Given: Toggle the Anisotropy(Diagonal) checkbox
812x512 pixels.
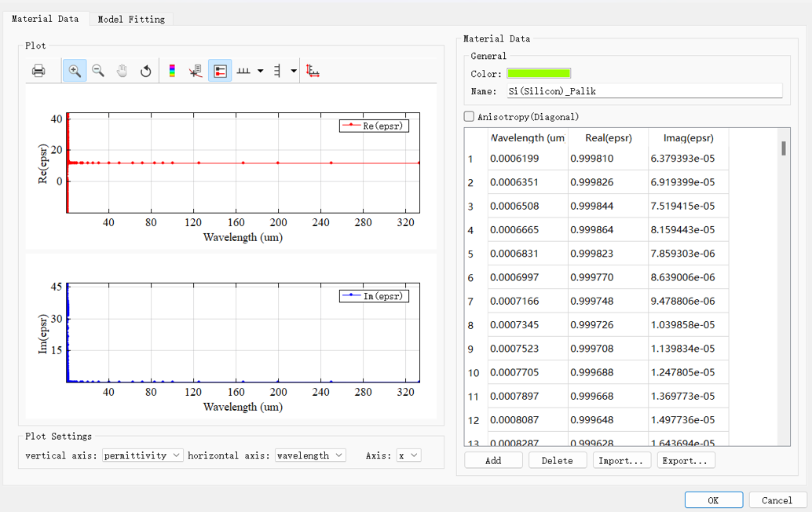Looking at the screenshot, I should [x=469, y=116].
